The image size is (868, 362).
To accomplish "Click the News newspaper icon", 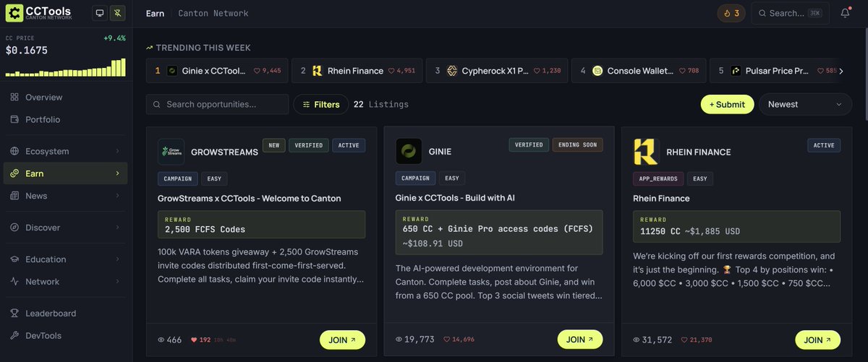I will pyautogui.click(x=14, y=196).
